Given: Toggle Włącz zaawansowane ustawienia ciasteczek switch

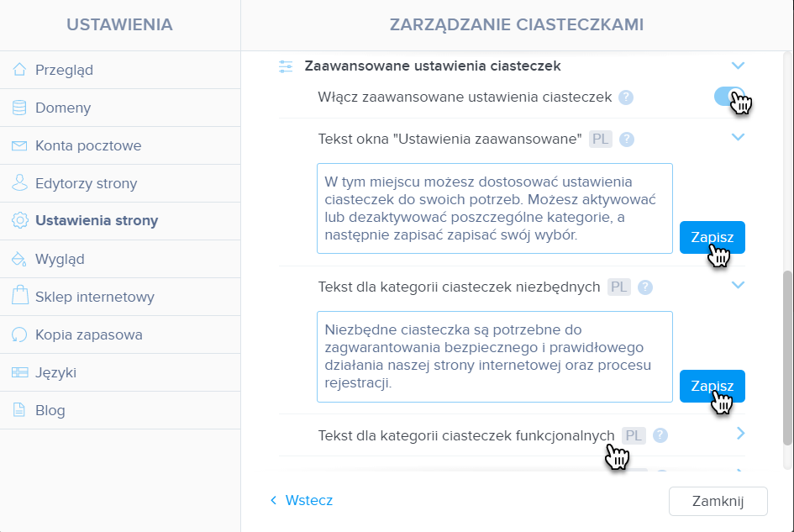Looking at the screenshot, I should tap(729, 97).
